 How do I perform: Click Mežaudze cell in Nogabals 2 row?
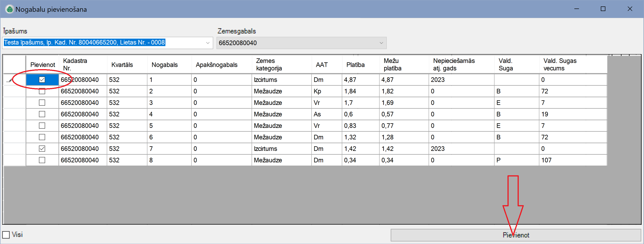click(x=268, y=91)
